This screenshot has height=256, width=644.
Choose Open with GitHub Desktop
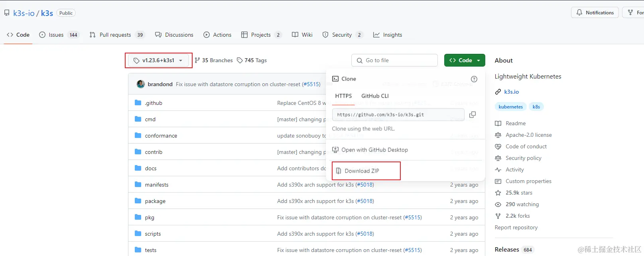click(370, 150)
